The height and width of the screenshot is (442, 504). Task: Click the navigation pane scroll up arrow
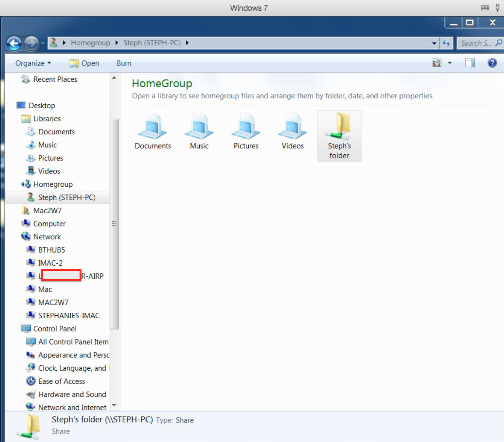(114, 78)
